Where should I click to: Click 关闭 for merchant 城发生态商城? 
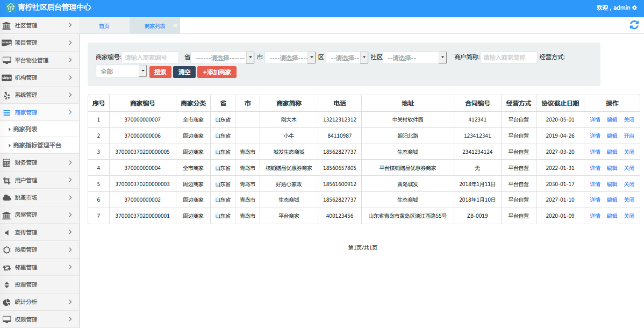click(x=629, y=152)
